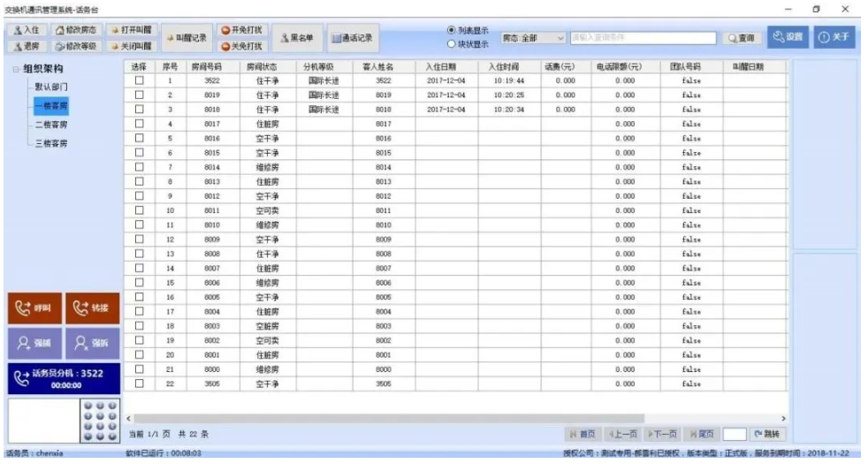This screenshot has height=464, width=868.
Task: Click the 跳转 page jump button
Action: [x=767, y=434]
